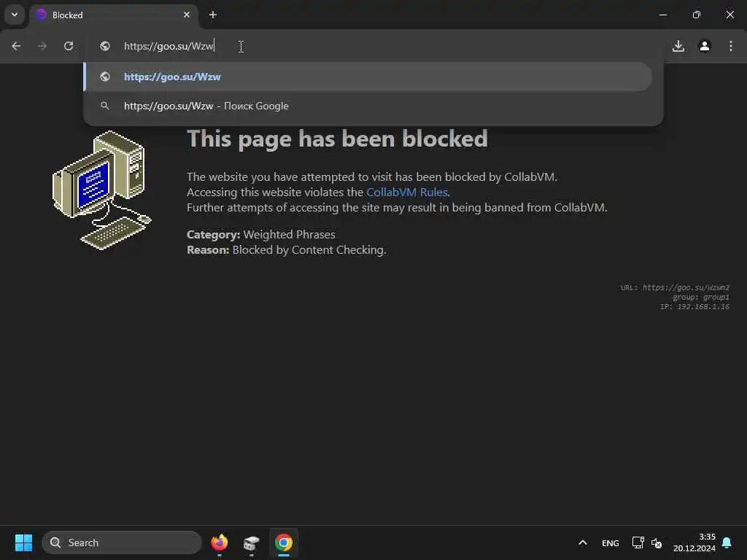This screenshot has height=560, width=747.
Task: Click the 'IP: 192.168.1.16' text
Action: (694, 307)
